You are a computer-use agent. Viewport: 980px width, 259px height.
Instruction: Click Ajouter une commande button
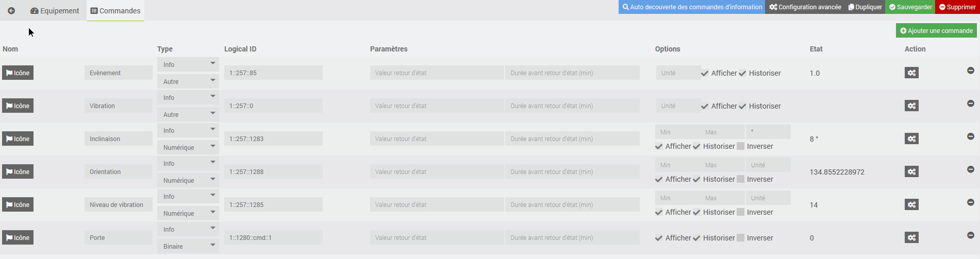click(x=936, y=31)
